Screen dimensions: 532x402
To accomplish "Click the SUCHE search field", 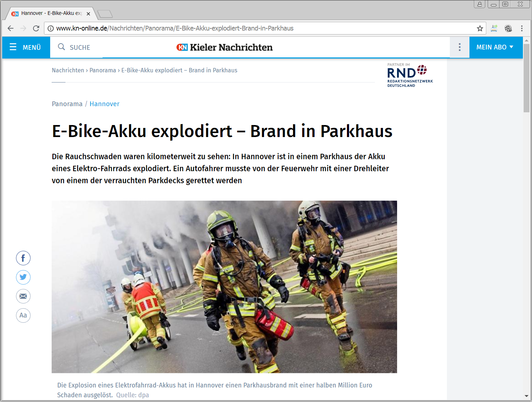I will 80,48.
